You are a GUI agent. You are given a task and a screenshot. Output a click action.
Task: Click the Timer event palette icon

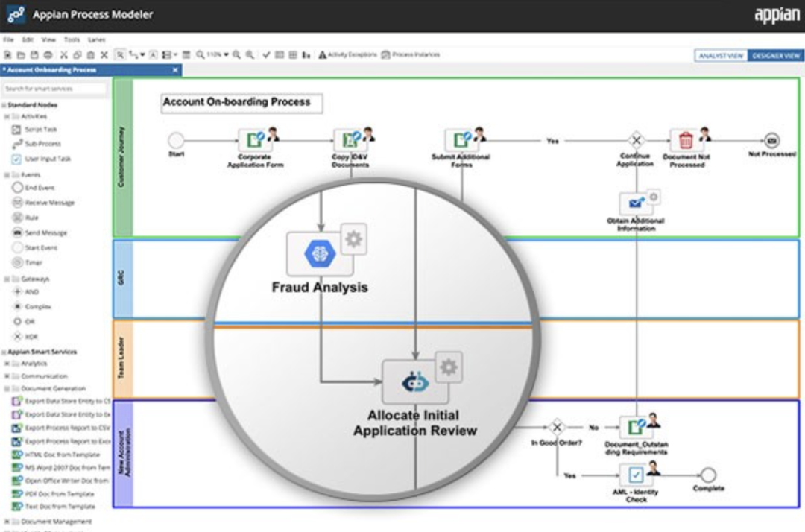tap(17, 263)
